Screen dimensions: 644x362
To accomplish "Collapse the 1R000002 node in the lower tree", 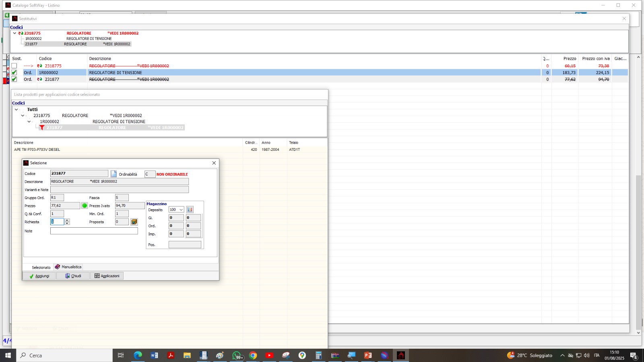I will pyautogui.click(x=29, y=121).
